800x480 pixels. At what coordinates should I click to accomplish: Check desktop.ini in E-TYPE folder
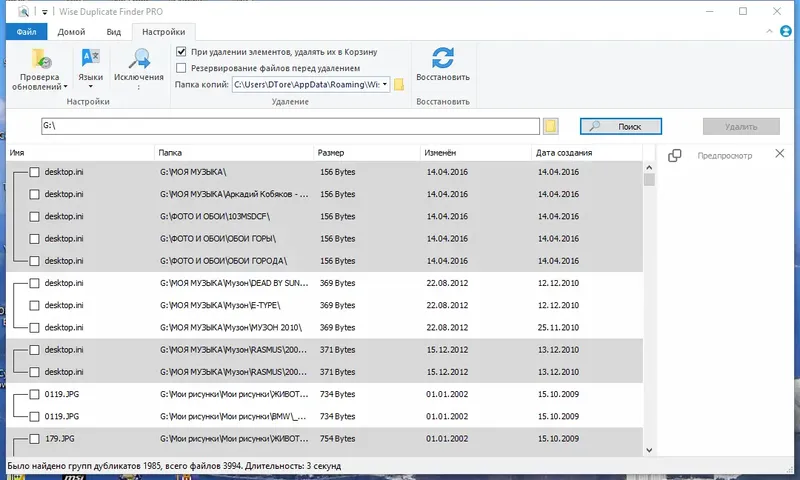pyautogui.click(x=34, y=306)
